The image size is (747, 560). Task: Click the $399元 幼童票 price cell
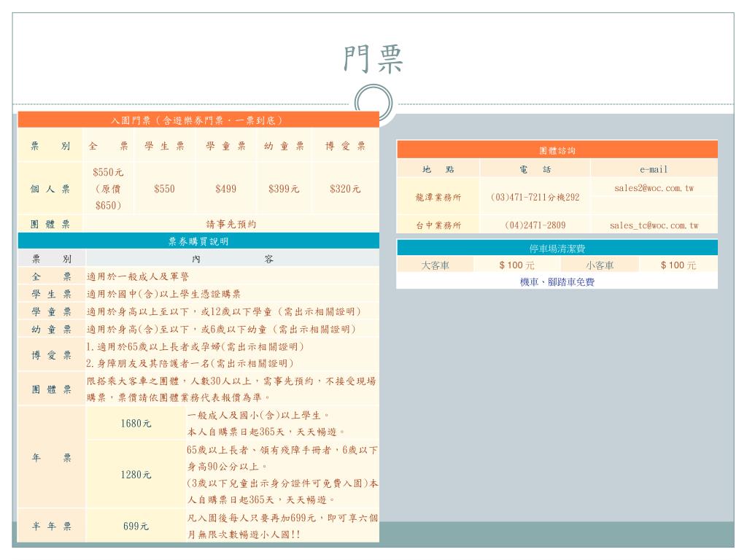click(x=284, y=189)
